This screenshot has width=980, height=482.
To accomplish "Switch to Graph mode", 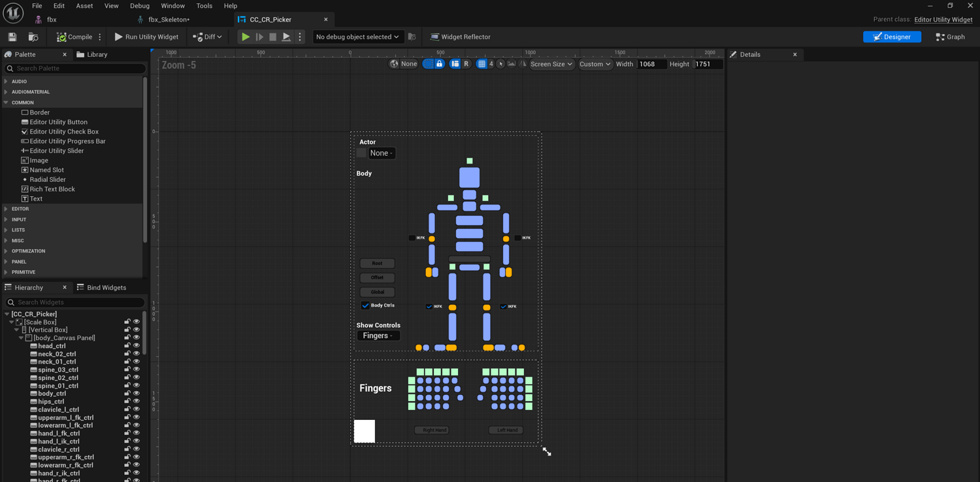I will (x=950, y=37).
